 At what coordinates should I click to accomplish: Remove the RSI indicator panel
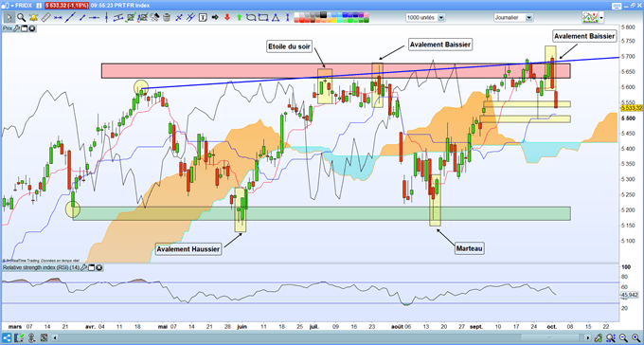pos(99,267)
